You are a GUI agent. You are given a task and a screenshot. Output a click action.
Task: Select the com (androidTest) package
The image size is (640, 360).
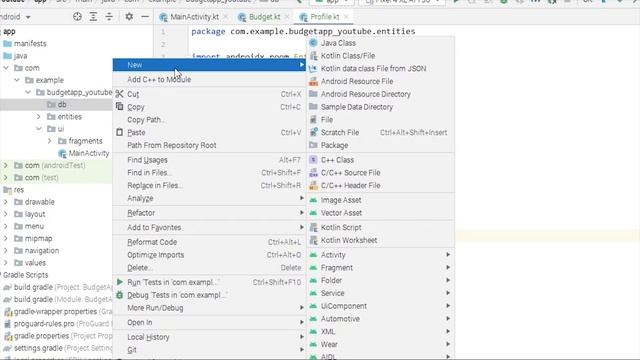click(55, 165)
